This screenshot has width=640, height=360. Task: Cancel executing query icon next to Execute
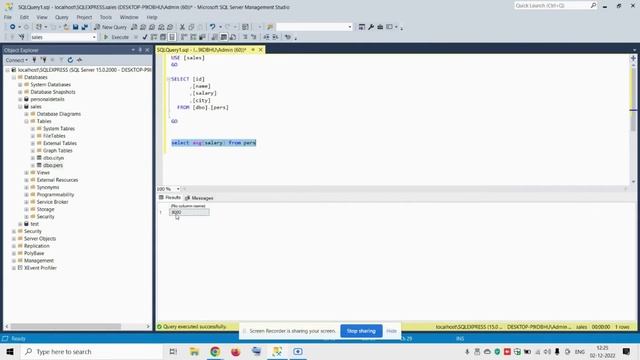tap(136, 37)
